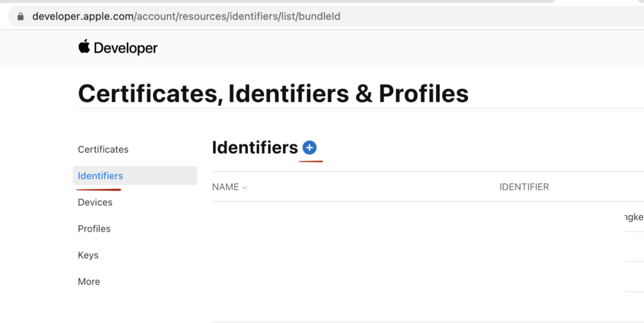644x323 pixels.
Task: Select the third row in identifiers table
Action: [428, 276]
